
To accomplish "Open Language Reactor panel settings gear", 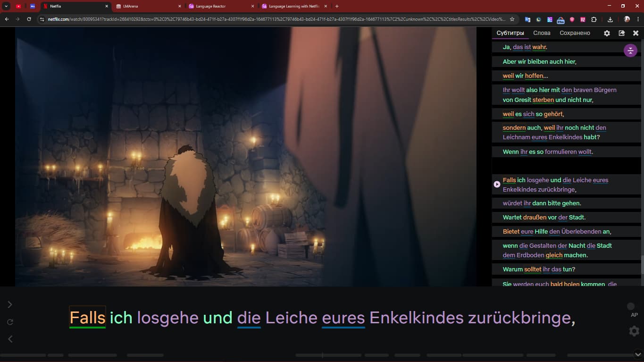I will point(607,33).
